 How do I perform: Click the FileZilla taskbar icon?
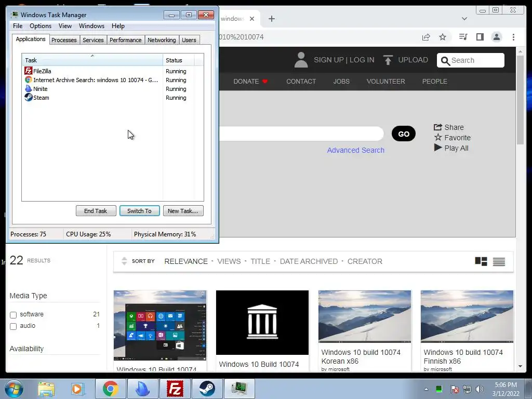coord(175,389)
